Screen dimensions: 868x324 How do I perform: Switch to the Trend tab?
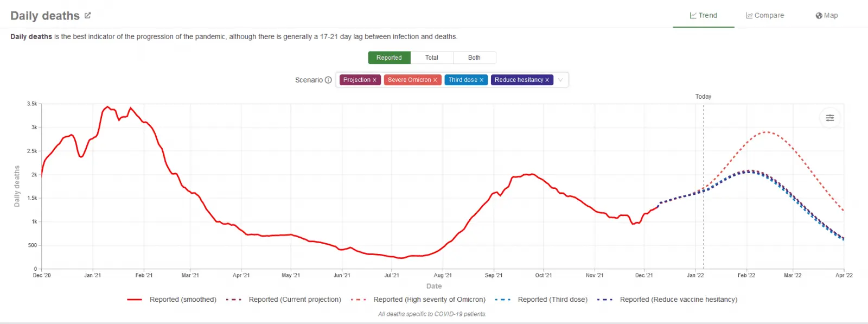[x=703, y=16]
